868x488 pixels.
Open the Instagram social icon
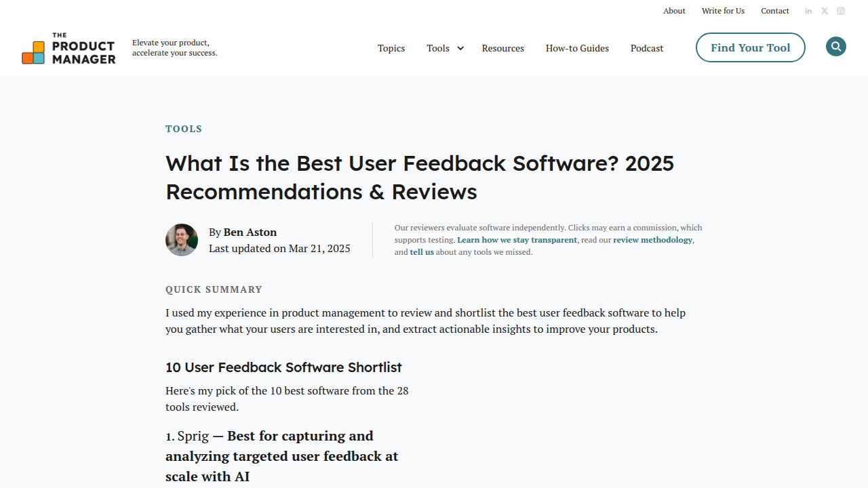[x=841, y=11]
